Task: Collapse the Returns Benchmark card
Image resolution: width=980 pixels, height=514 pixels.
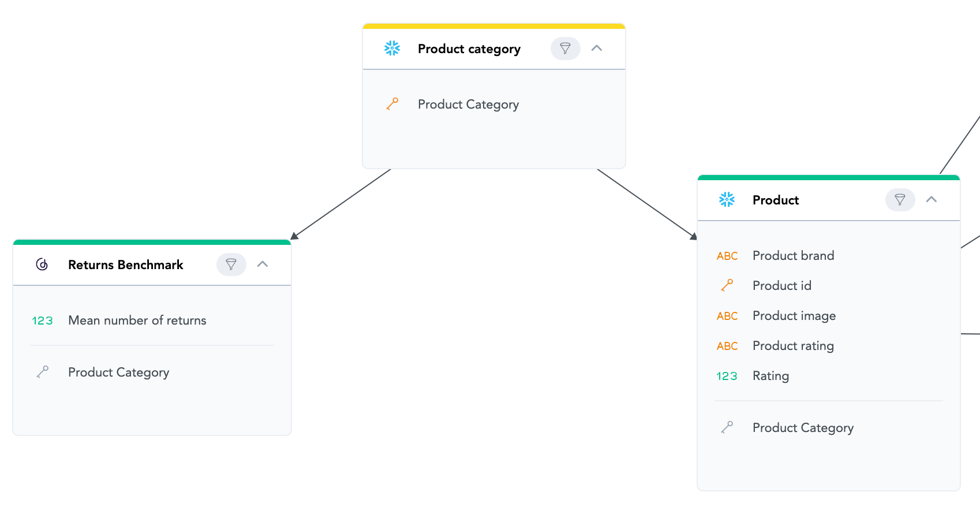Action: tap(263, 265)
